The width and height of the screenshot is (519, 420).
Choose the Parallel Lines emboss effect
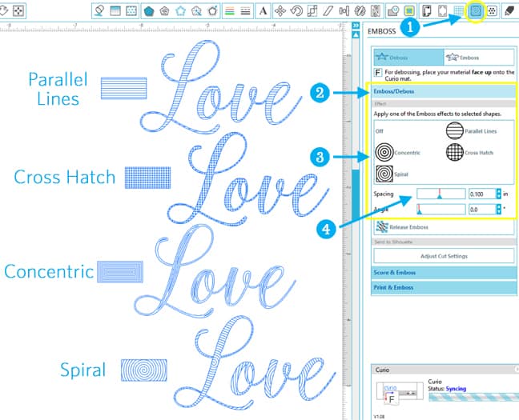coord(454,130)
